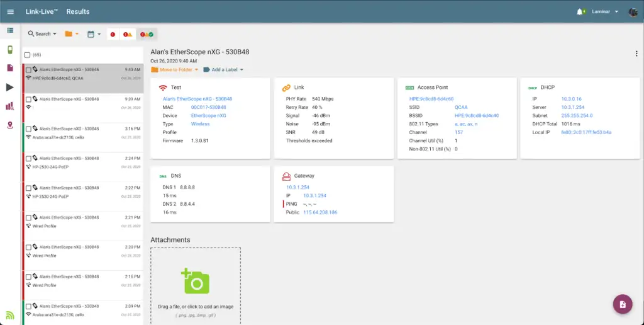Click the DHCP IP link 10.3.0.16

coord(571,99)
